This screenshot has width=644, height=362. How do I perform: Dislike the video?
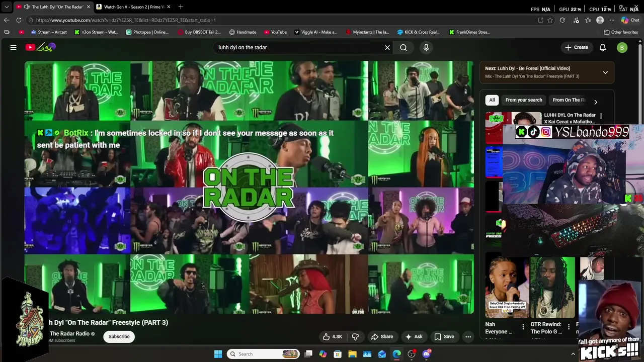click(x=355, y=337)
